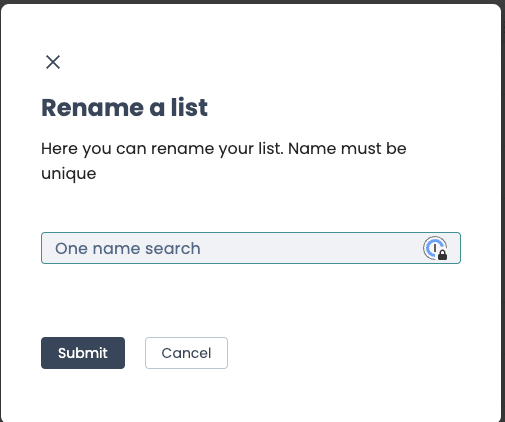Click empty middle area of the name field
This screenshot has width=505, height=422.
coord(310,248)
